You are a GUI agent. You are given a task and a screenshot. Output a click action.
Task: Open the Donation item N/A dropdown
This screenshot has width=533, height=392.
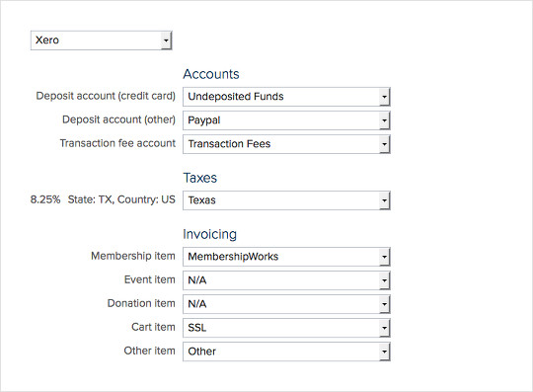coord(286,304)
